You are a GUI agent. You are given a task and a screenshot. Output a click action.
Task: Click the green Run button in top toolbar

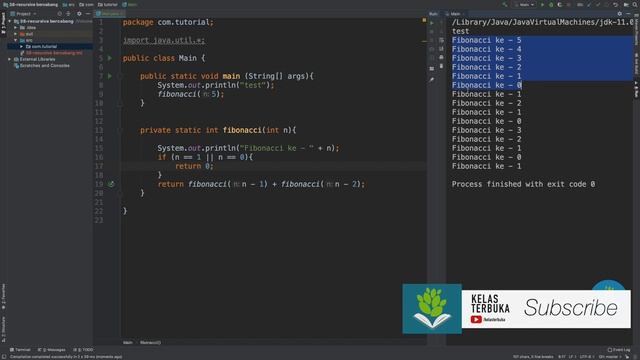point(542,4)
